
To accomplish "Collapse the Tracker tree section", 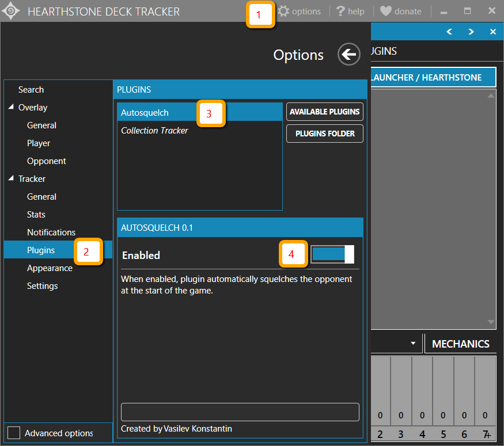I will (x=12, y=178).
